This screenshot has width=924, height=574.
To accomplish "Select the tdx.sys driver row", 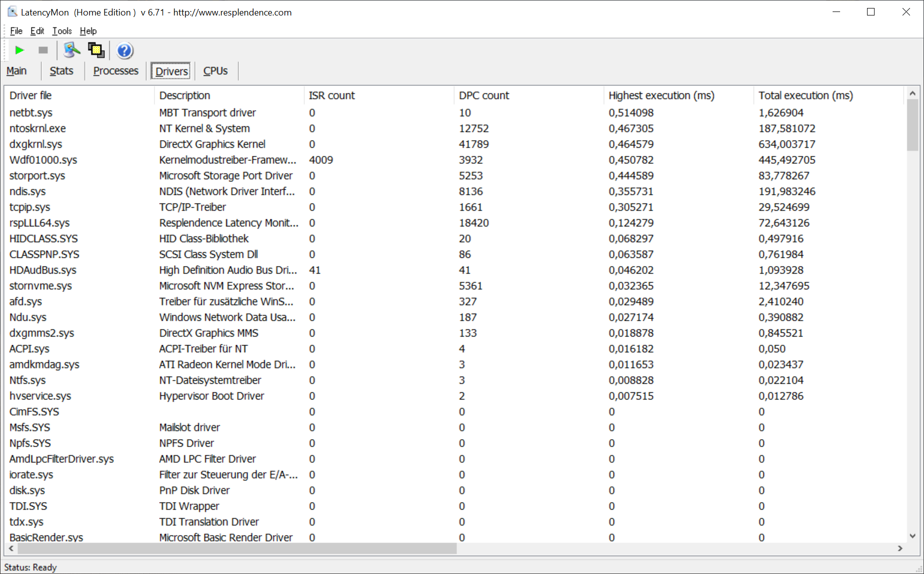I will (x=456, y=522).
